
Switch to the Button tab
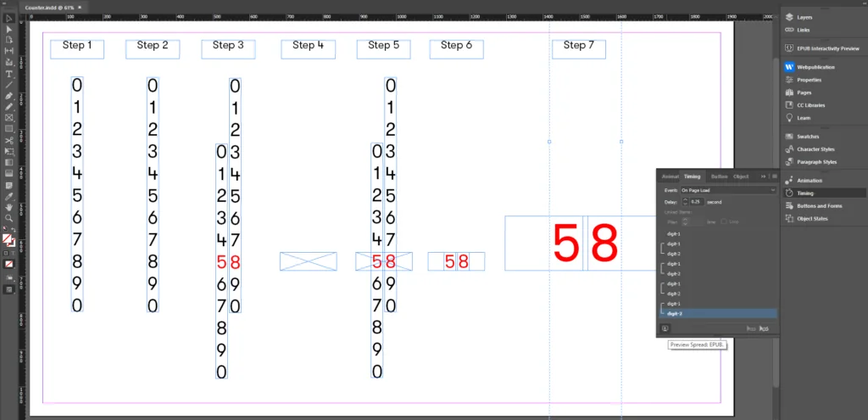719,176
